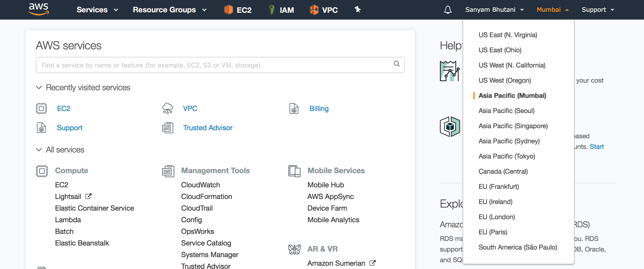Select US East (Ohio) region
Image resolution: width=644 pixels, height=269 pixels.
pyautogui.click(x=500, y=50)
